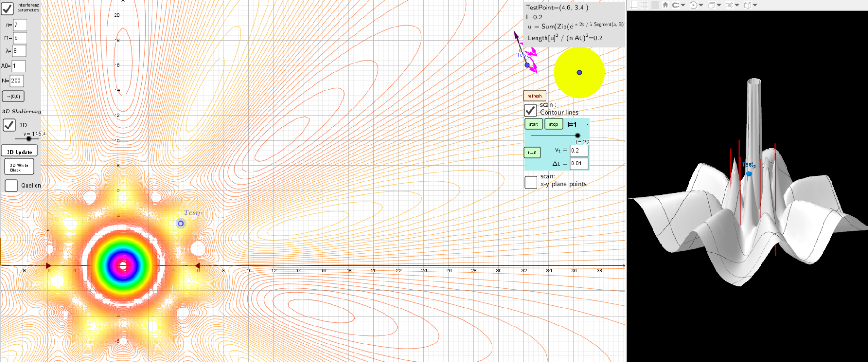
Task: Toggle axes display in 3D view toolbar
Action: click(x=634, y=5)
